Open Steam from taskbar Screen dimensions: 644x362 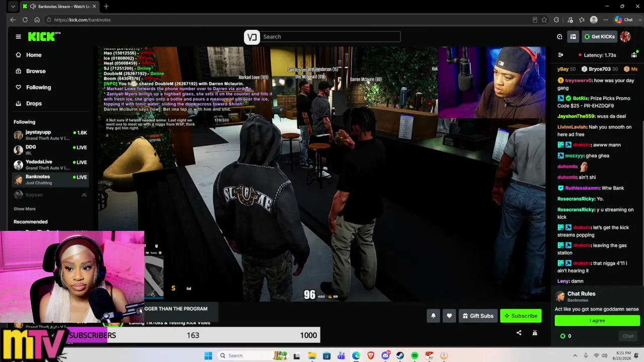(400, 355)
